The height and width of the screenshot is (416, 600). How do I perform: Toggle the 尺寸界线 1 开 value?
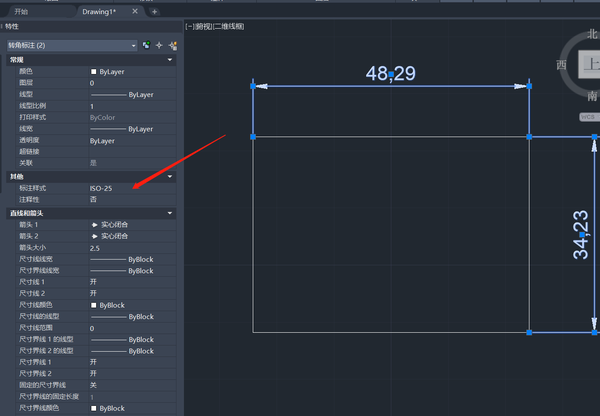(132, 362)
